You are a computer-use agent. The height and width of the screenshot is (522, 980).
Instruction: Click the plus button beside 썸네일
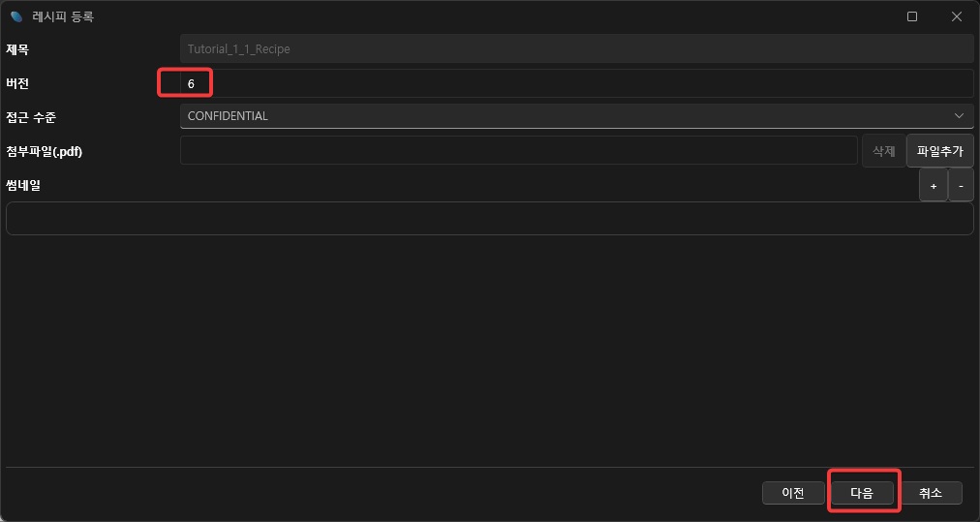tap(933, 185)
